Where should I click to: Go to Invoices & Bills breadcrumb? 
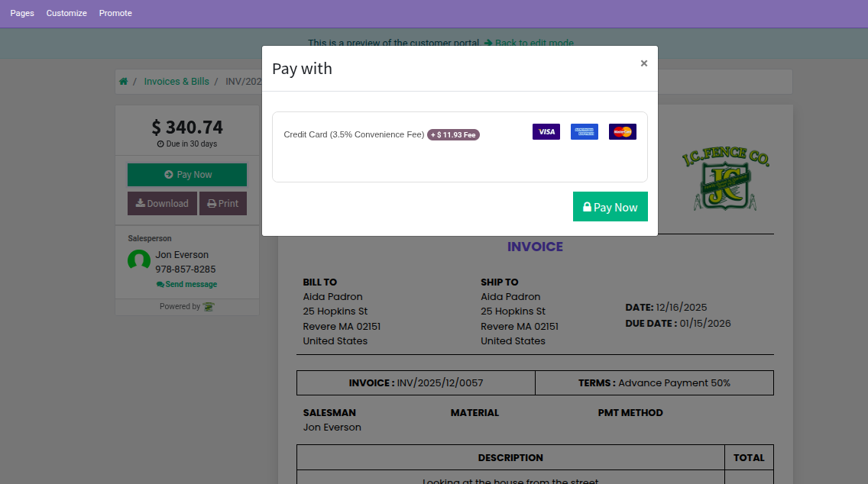(x=176, y=82)
